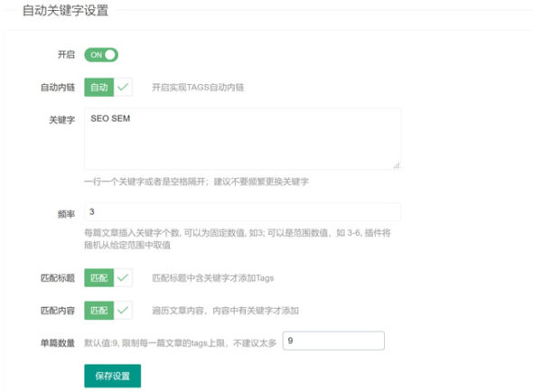
Task: Click the 关键字 field label
Action: click(61, 119)
